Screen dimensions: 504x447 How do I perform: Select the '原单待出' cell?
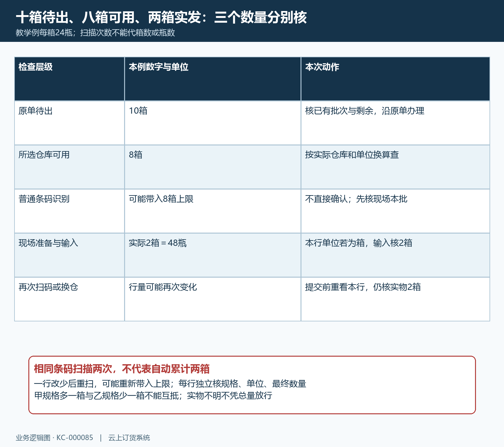pyautogui.click(x=70, y=123)
